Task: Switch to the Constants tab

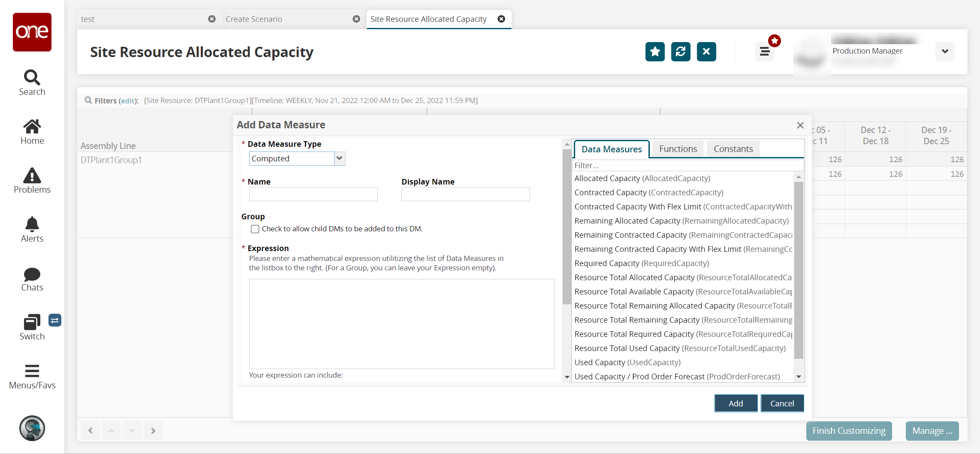Action: click(x=733, y=149)
